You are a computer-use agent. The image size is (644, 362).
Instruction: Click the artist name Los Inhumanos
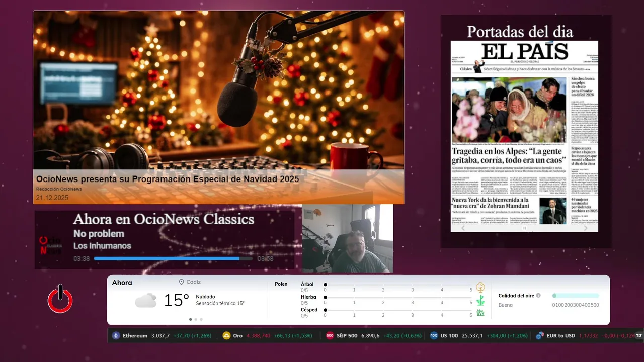click(102, 246)
